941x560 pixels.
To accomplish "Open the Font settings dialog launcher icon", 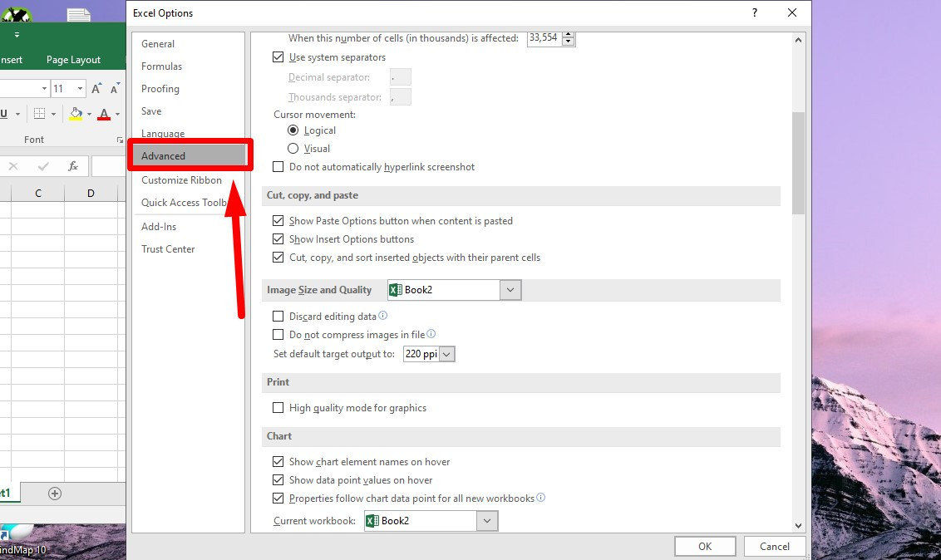I will click(x=121, y=140).
